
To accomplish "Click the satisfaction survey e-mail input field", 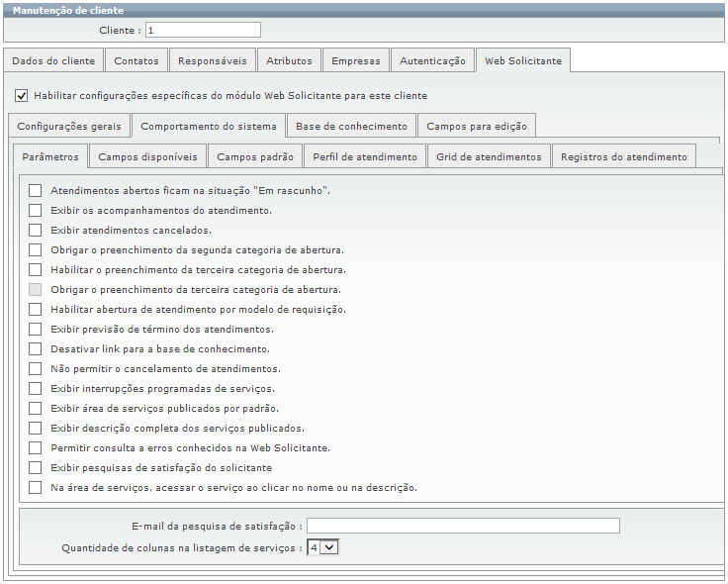I will point(463,526).
